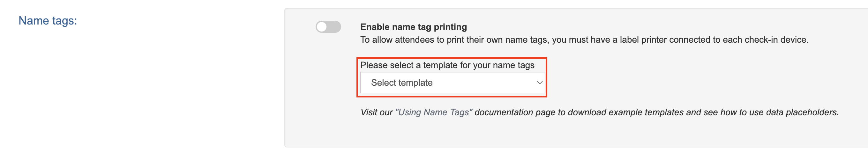Click "Visit our" at start of help text
This screenshot has width=868, height=157.
point(376,112)
